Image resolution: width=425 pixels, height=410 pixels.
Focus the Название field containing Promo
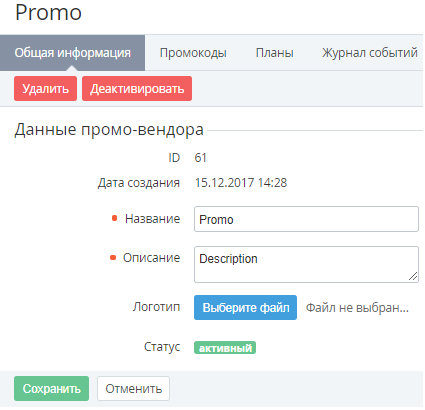[x=306, y=219]
